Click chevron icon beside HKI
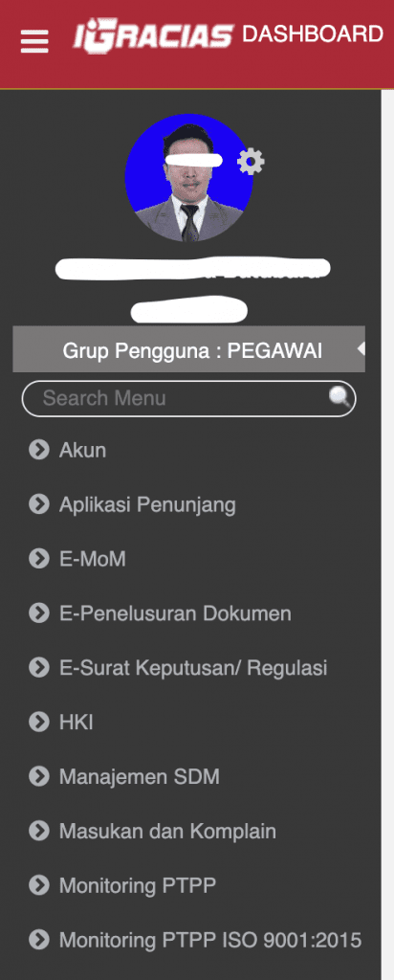Viewport: 394px width, 980px height. (38, 723)
